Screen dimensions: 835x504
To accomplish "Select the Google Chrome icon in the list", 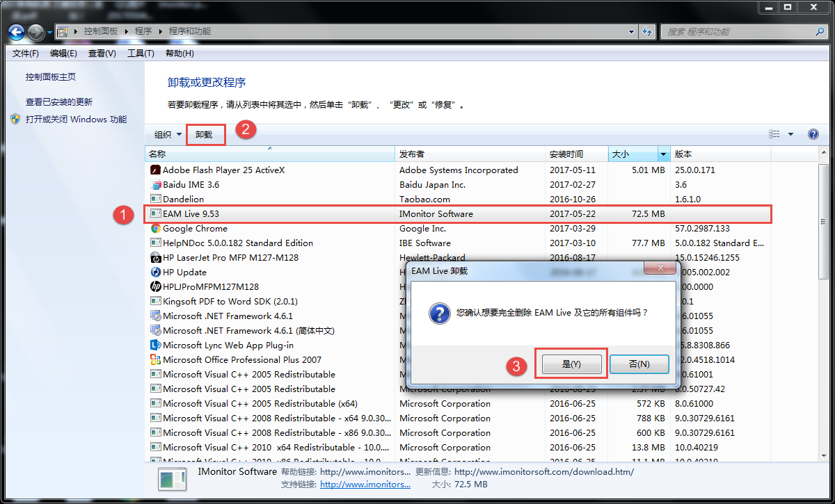I will pyautogui.click(x=156, y=228).
